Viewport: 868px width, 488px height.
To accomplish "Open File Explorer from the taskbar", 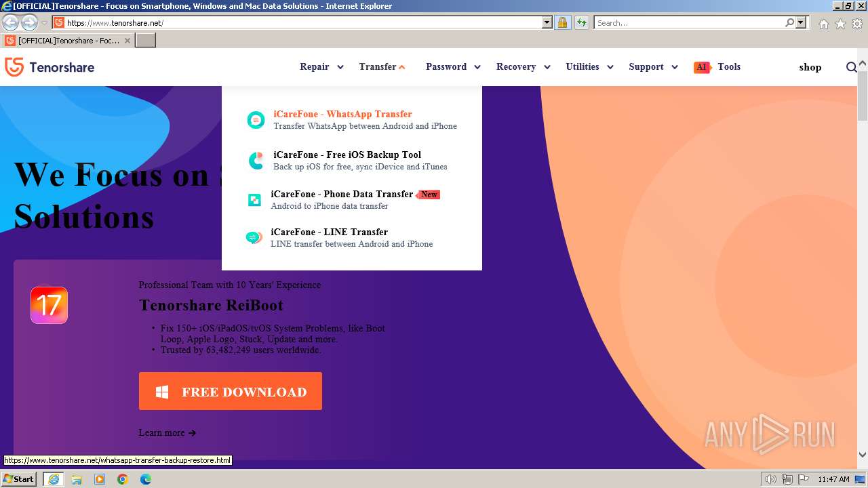I will (77, 479).
